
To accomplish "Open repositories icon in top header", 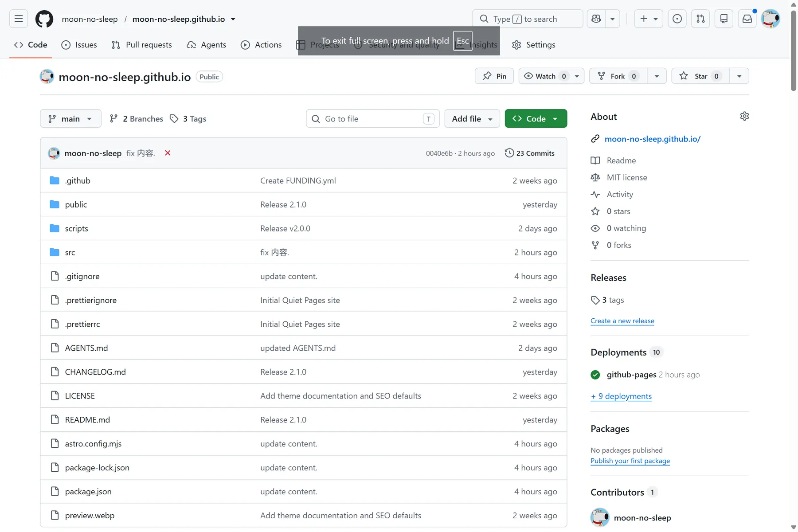I will 724,19.
